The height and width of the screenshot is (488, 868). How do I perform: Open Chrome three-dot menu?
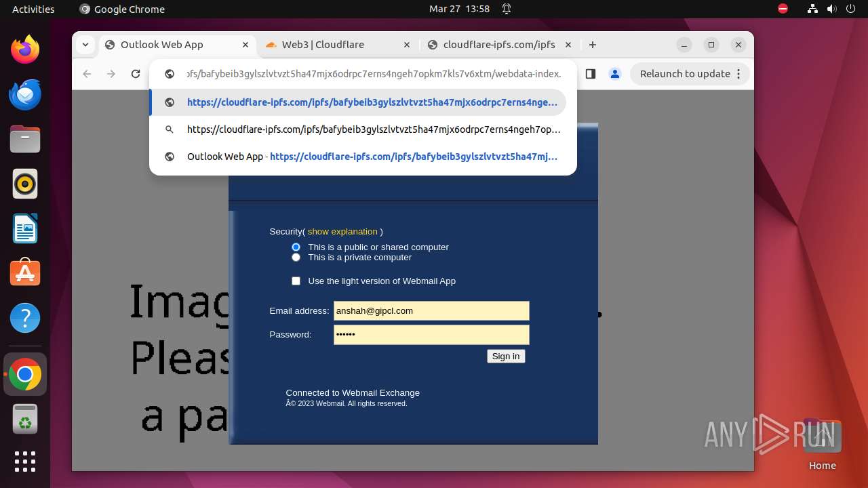738,74
